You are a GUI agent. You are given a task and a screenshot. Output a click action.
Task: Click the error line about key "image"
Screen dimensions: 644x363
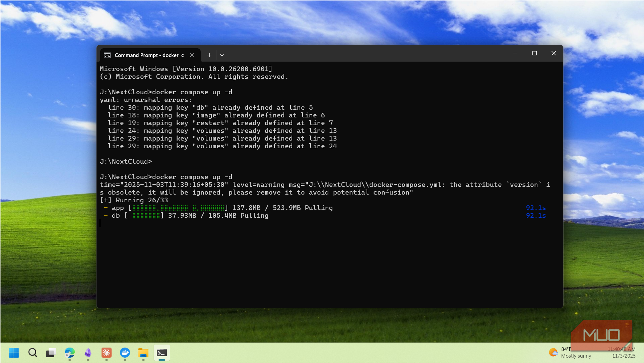(x=216, y=115)
